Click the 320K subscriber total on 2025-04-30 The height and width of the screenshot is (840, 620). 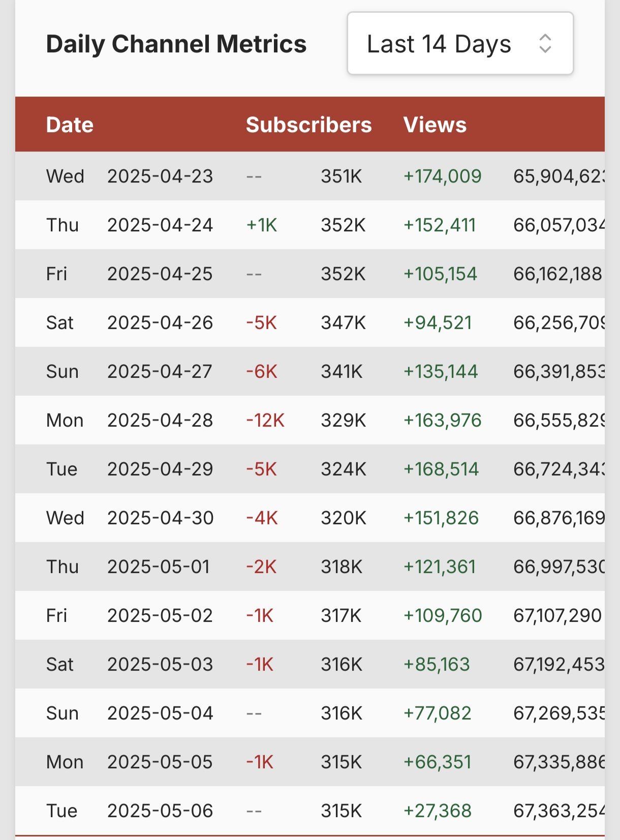(x=344, y=518)
